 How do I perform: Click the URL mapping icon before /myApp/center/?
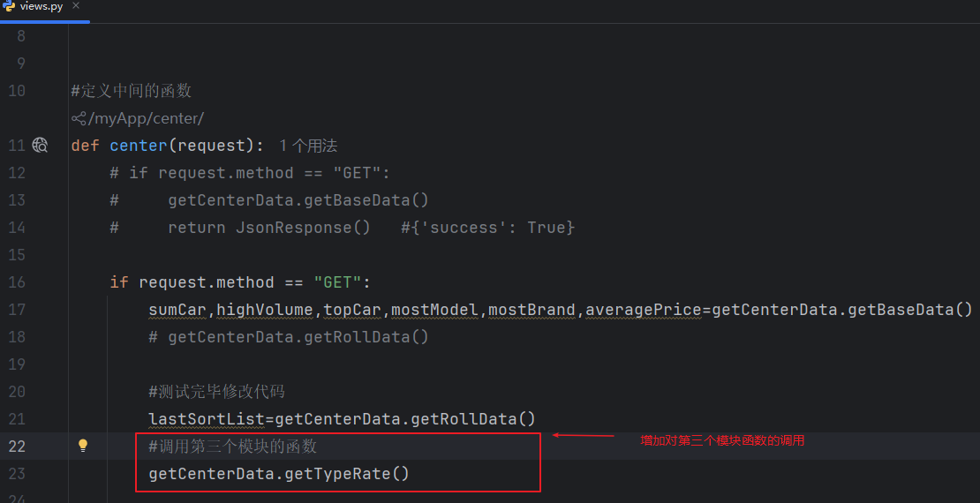tap(78, 118)
